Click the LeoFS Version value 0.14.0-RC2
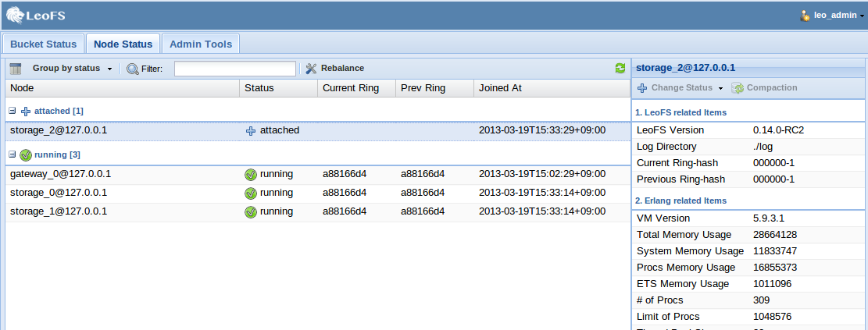This screenshot has width=868, height=330. (778, 130)
